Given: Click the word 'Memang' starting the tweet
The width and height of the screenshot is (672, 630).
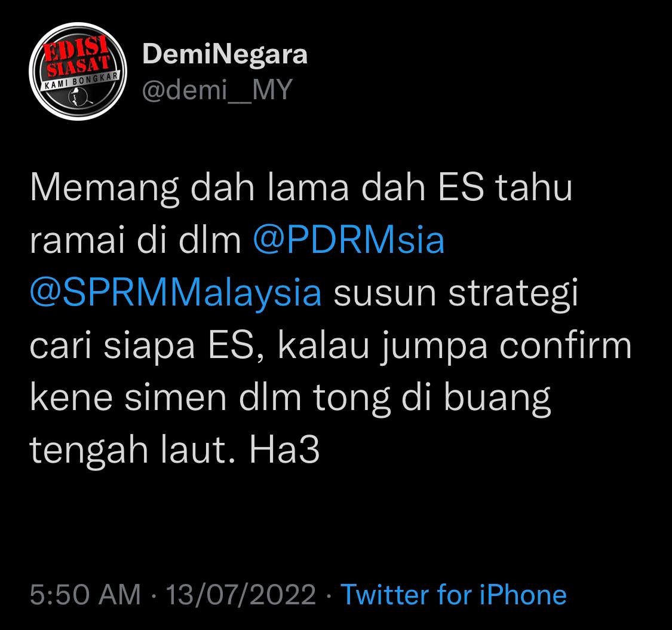Looking at the screenshot, I should (x=104, y=189).
